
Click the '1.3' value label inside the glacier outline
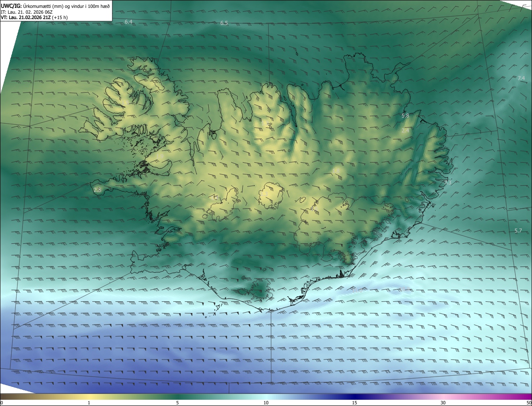pos(264,194)
